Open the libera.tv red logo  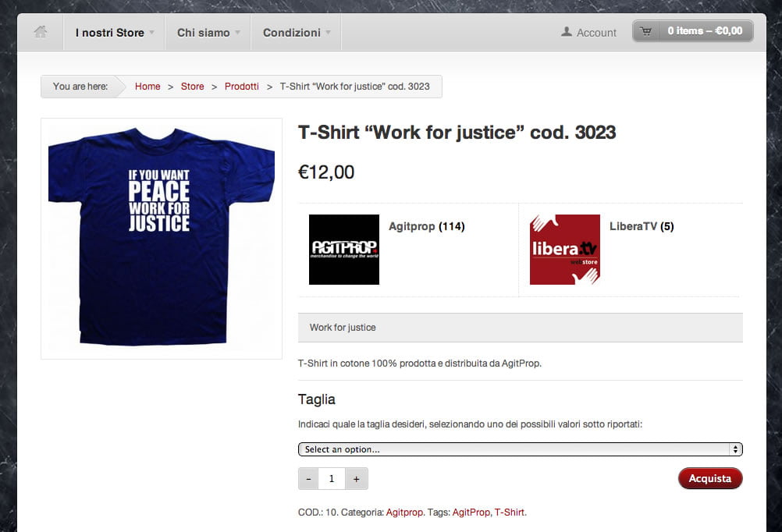564,250
